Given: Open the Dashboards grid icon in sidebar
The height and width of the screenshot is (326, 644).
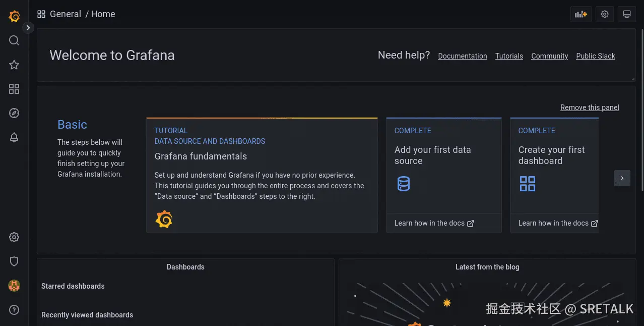Looking at the screenshot, I should [x=14, y=89].
